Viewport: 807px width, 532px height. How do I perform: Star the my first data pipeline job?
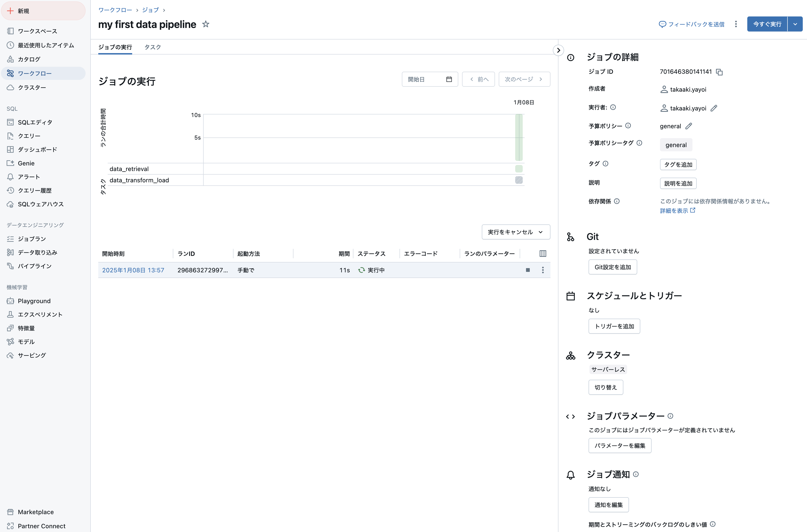(x=206, y=24)
